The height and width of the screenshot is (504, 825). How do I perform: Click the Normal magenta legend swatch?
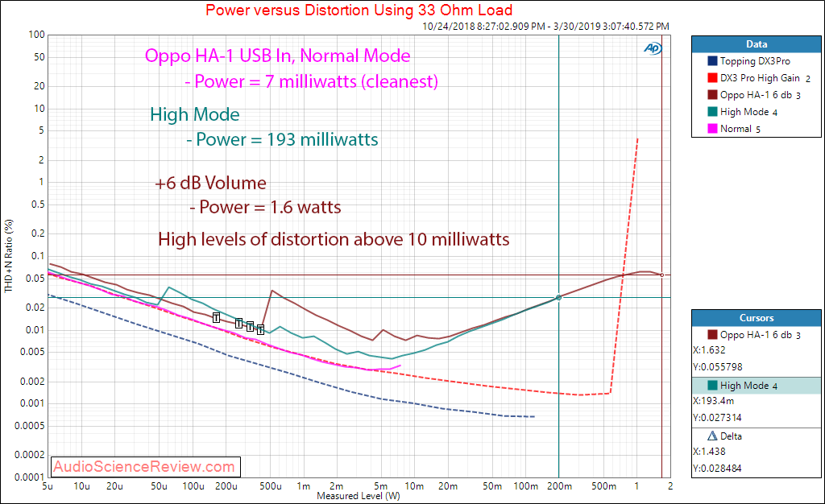click(712, 128)
